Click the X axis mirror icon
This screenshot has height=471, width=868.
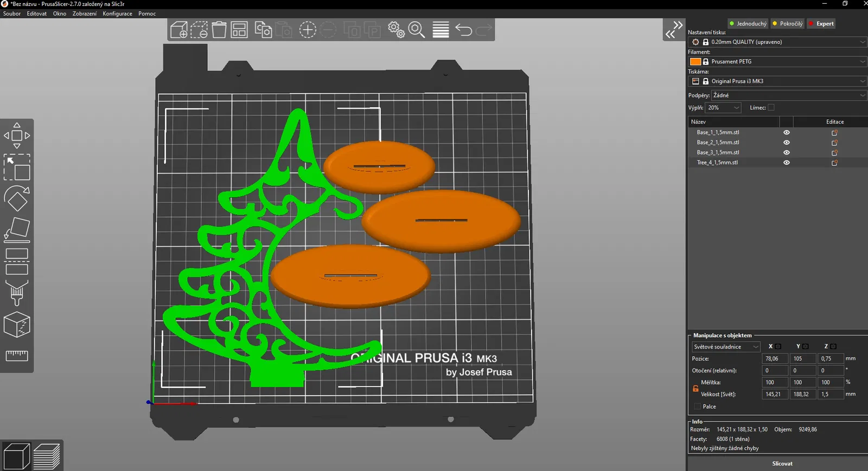tap(778, 346)
